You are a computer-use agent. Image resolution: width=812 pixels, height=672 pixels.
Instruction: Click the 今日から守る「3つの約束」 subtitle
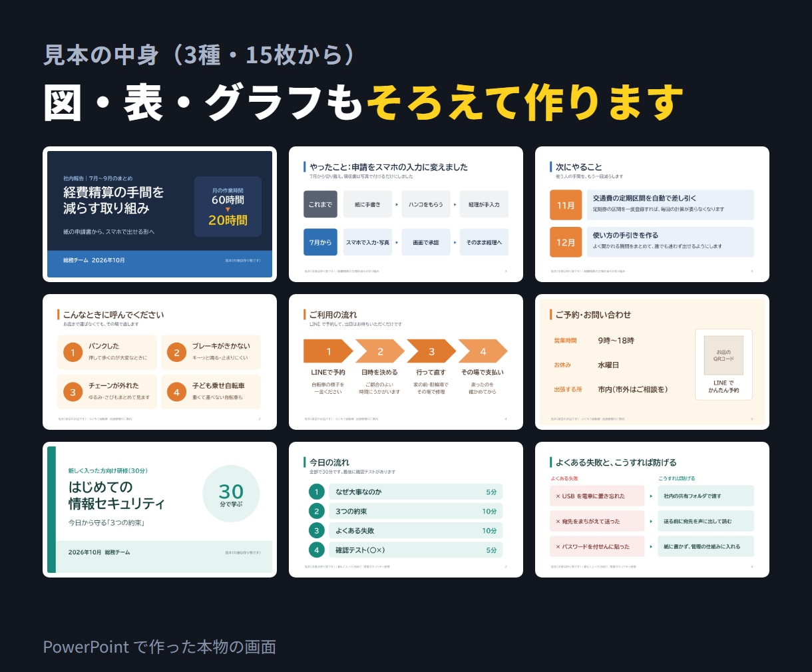pyautogui.click(x=106, y=523)
